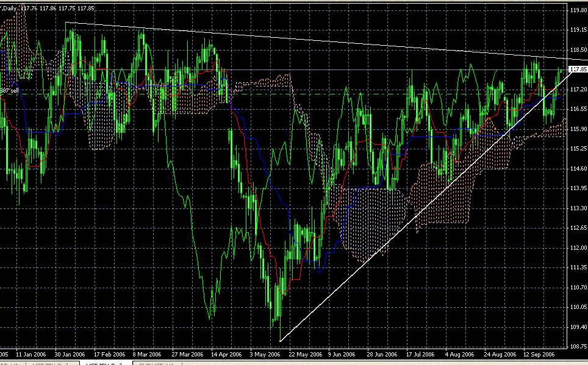This screenshot has width=588, height=365.
Task: Click the 112.00 price axis label
Action: point(578,248)
